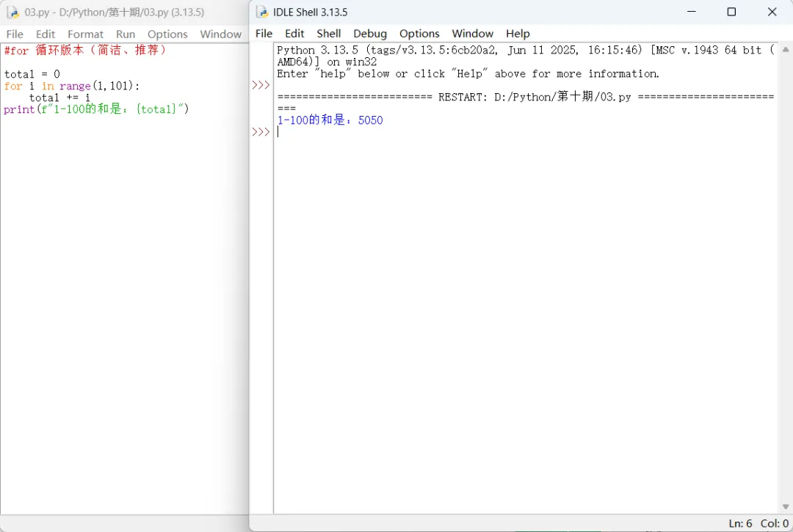
Task: Click the output text '1-100的和是：5050'
Action: (330, 120)
